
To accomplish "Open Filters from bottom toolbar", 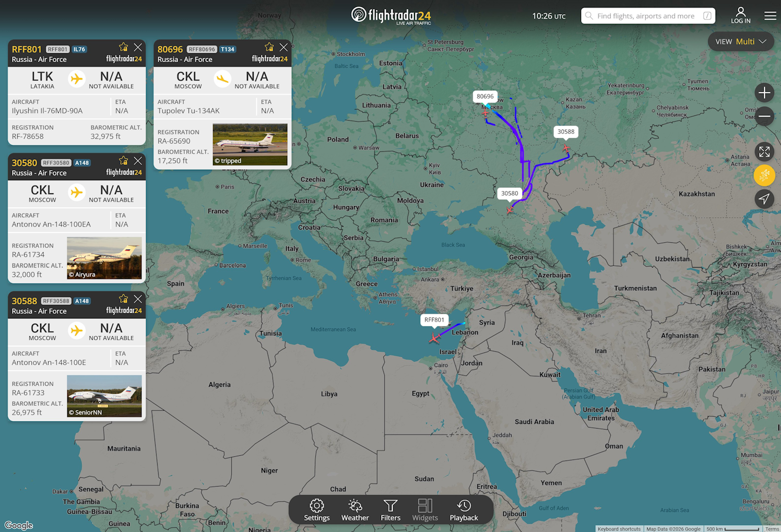I will click(390, 510).
